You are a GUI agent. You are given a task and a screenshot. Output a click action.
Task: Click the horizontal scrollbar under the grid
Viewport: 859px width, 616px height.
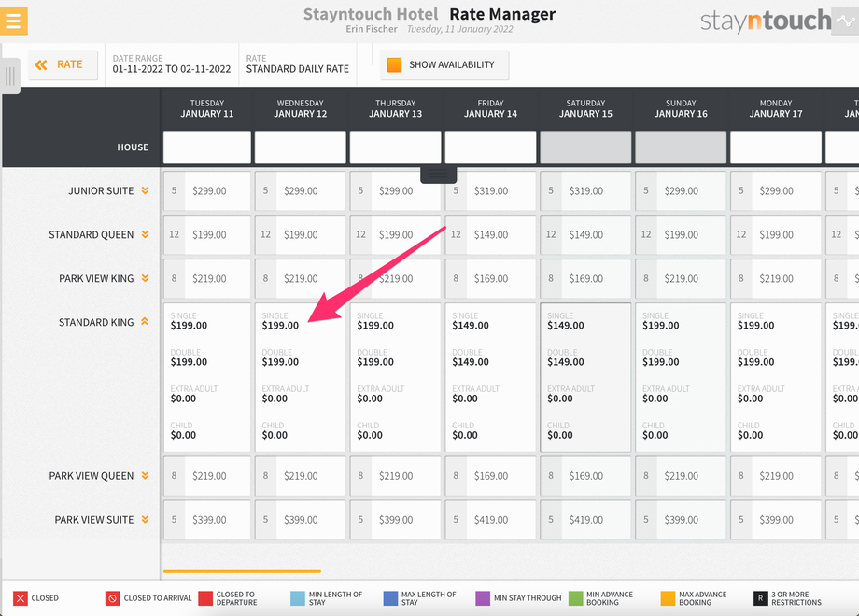(x=242, y=571)
